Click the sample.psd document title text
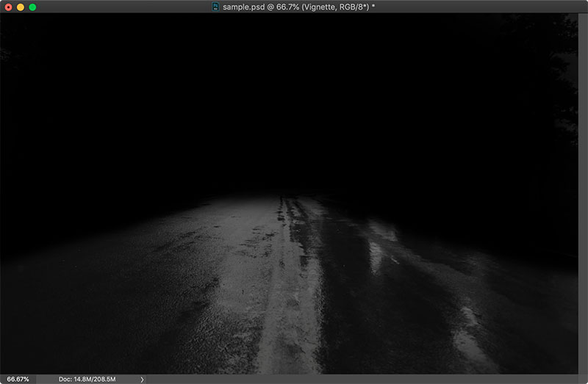 point(298,7)
